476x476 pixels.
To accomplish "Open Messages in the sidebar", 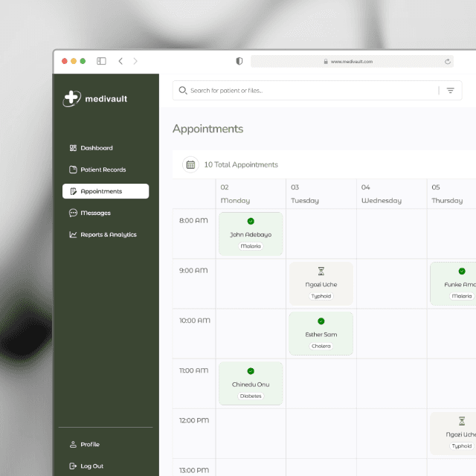I will [x=106, y=213].
